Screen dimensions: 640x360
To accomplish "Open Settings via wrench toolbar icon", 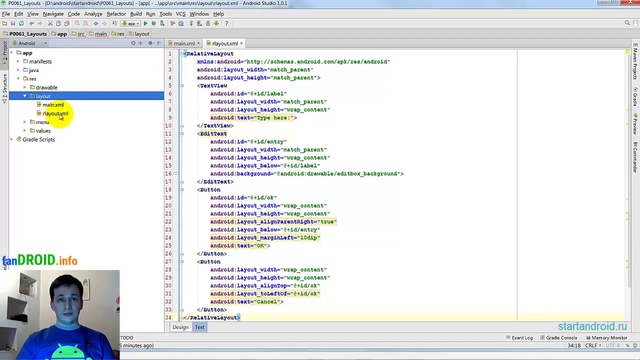I will click(172, 24).
